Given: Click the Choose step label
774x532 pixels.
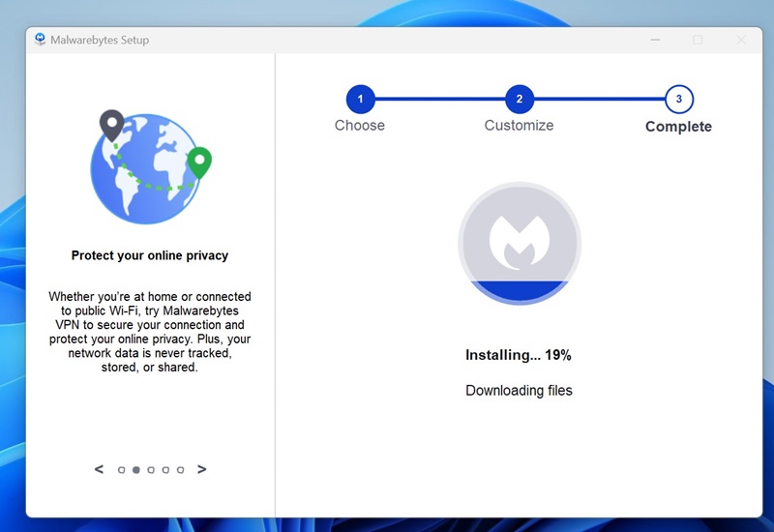Looking at the screenshot, I should [360, 126].
